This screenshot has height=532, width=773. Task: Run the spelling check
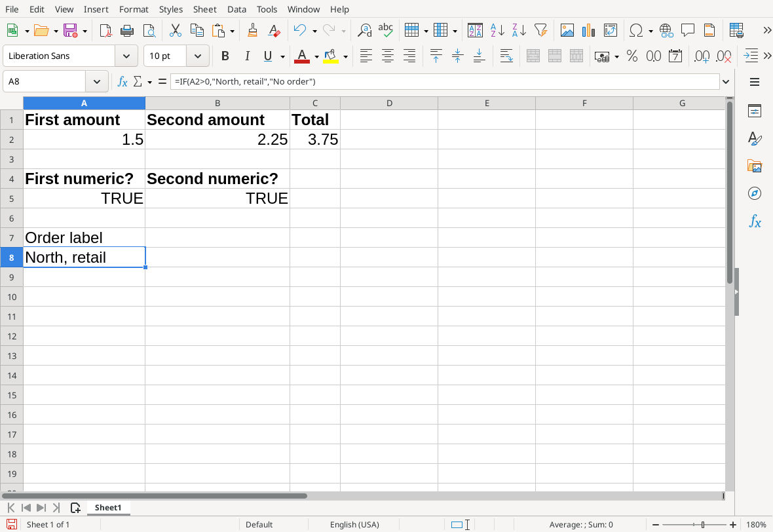pos(385,31)
